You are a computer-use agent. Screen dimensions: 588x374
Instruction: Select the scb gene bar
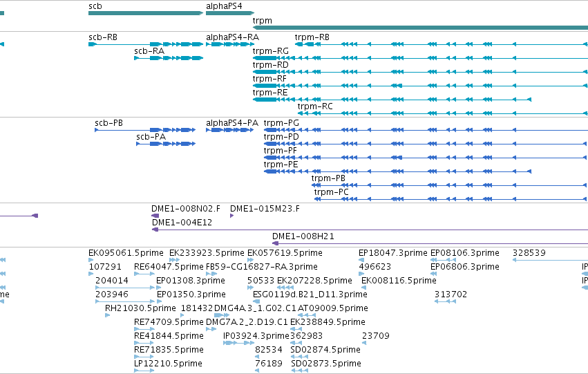click(146, 13)
